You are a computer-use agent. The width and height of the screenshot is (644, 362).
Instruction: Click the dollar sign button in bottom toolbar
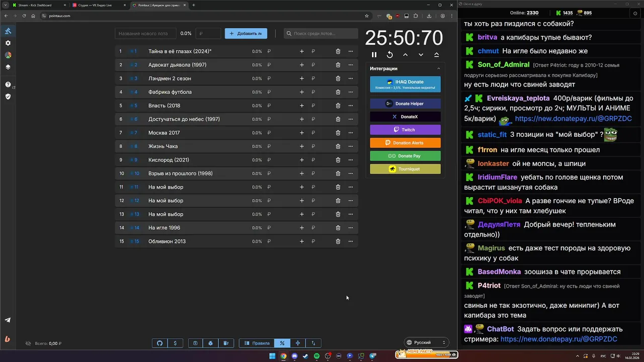point(175,343)
